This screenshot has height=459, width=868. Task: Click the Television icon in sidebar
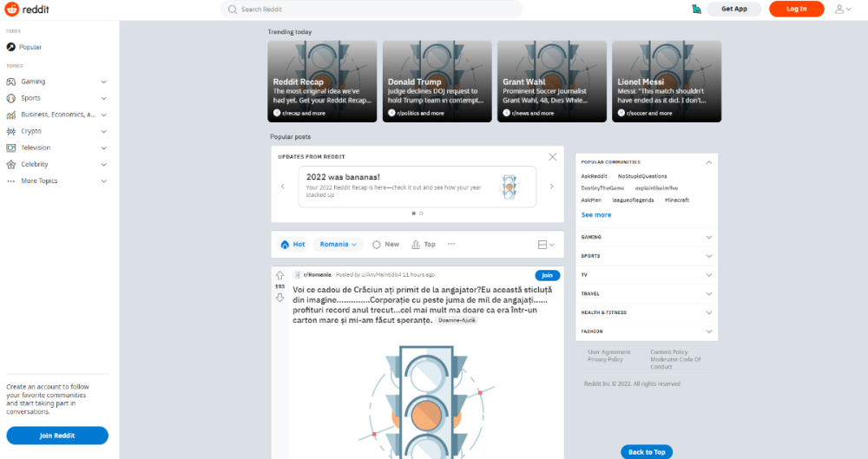click(11, 148)
